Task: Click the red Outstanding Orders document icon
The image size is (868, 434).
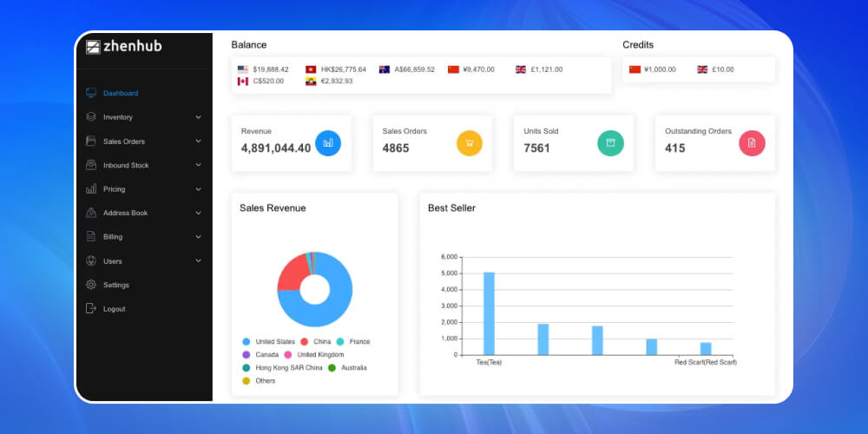Action: pyautogui.click(x=752, y=143)
